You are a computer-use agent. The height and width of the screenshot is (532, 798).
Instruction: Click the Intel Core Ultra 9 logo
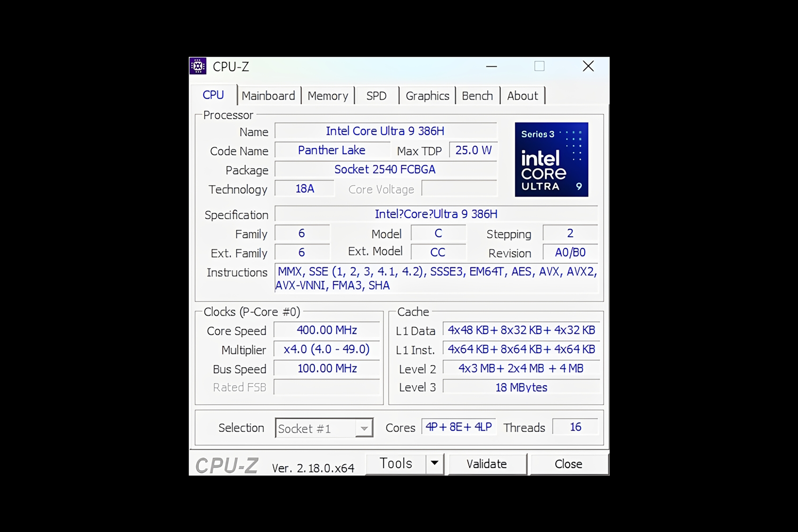551,159
